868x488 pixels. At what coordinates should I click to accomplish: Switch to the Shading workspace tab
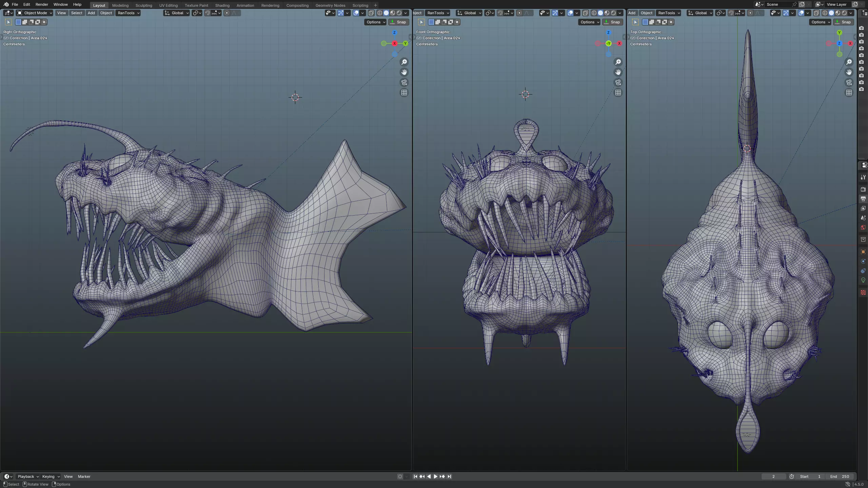point(222,5)
